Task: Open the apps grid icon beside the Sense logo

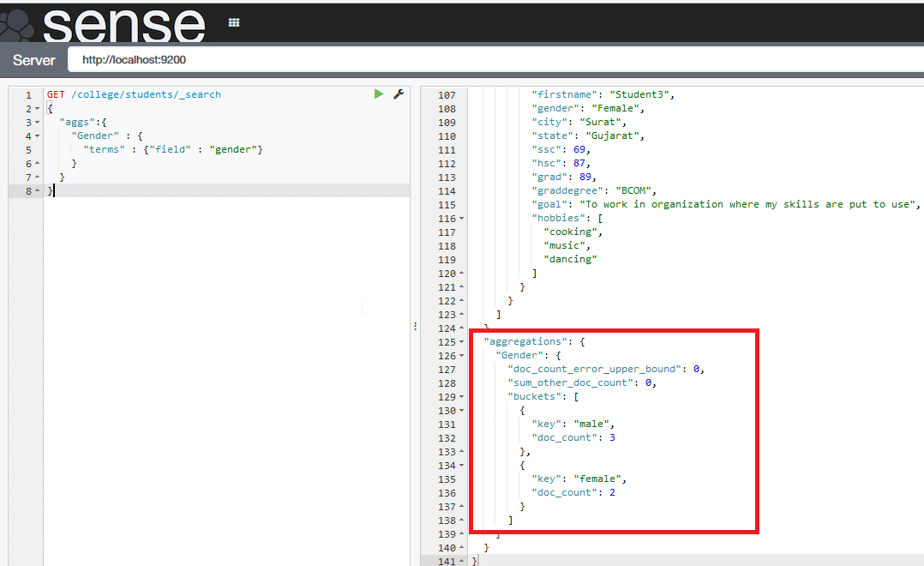Action: 234,23
